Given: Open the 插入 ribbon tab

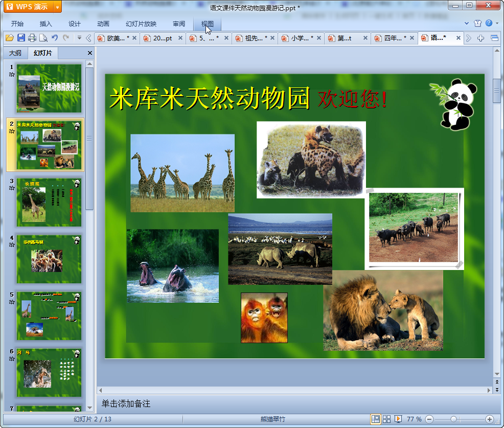Looking at the screenshot, I should [46, 24].
